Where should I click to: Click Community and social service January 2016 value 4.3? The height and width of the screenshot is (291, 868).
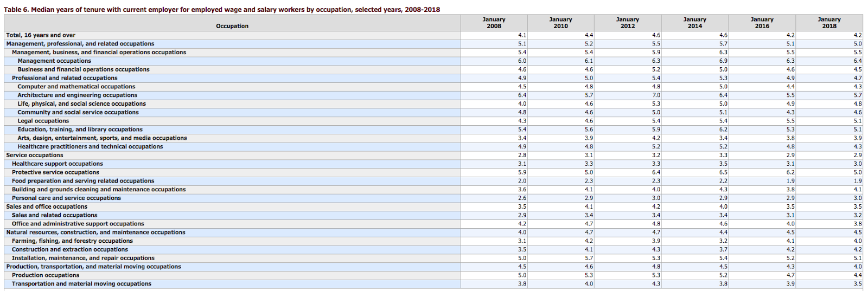pyautogui.click(x=790, y=113)
